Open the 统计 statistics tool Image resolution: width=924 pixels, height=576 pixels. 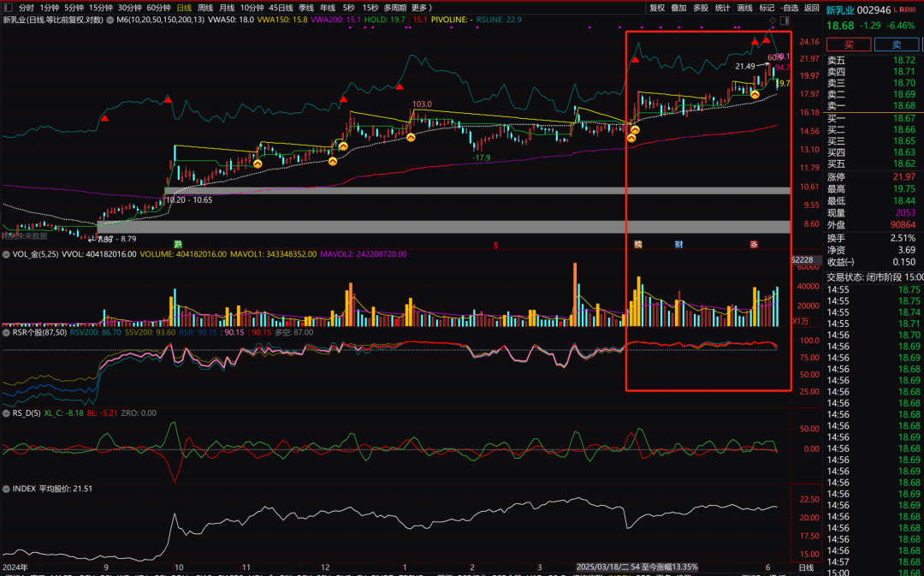(x=722, y=8)
